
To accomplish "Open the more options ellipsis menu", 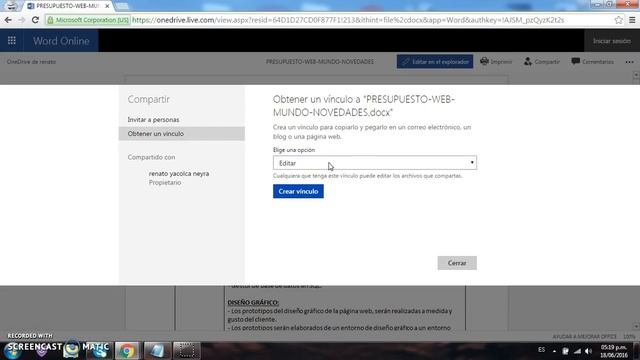I will tap(629, 62).
